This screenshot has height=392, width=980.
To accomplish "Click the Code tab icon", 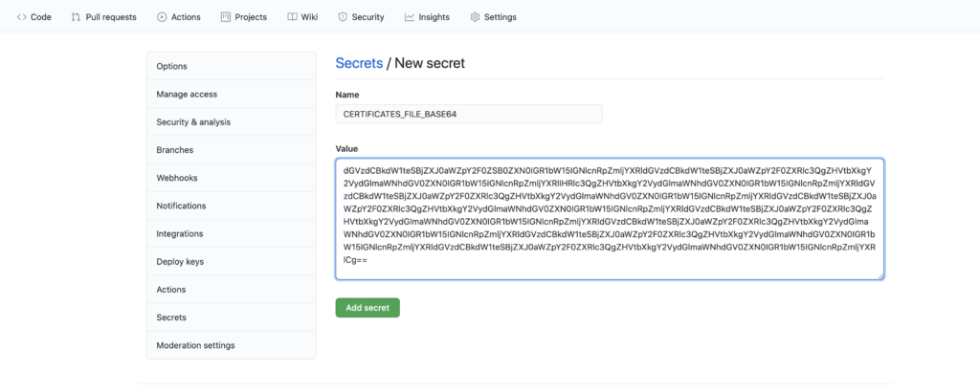I will (22, 17).
